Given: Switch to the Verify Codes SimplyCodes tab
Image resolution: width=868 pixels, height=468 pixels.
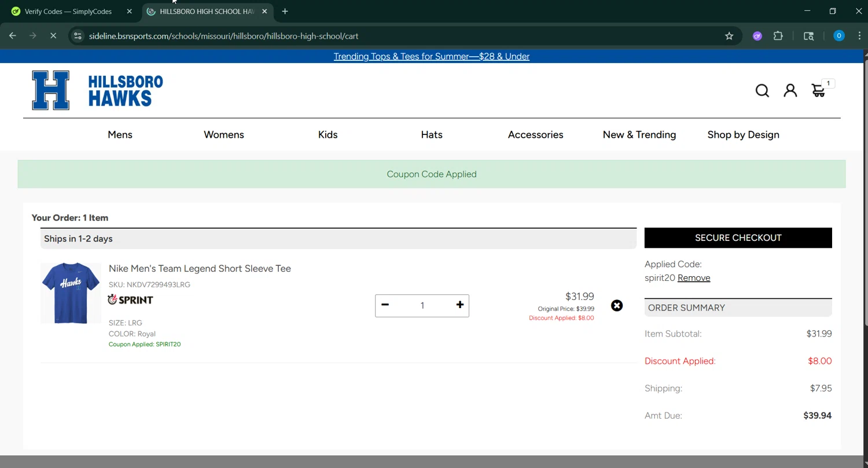Looking at the screenshot, I should pos(68,12).
